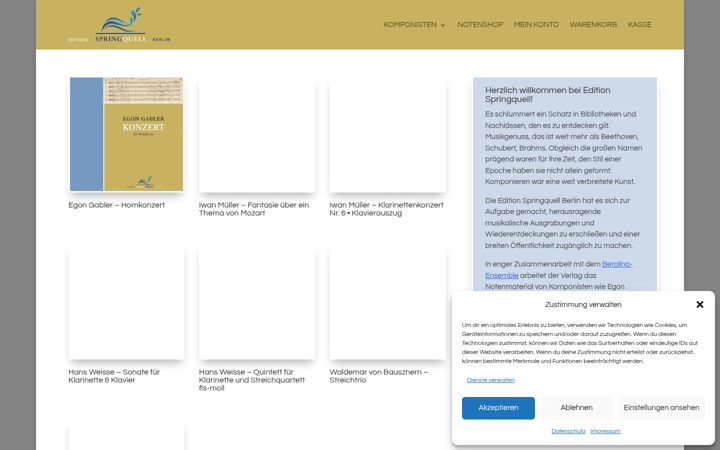Click the Herzlich willkommen bei Edition Springquell heading
This screenshot has height=450, width=720.
pos(547,95)
